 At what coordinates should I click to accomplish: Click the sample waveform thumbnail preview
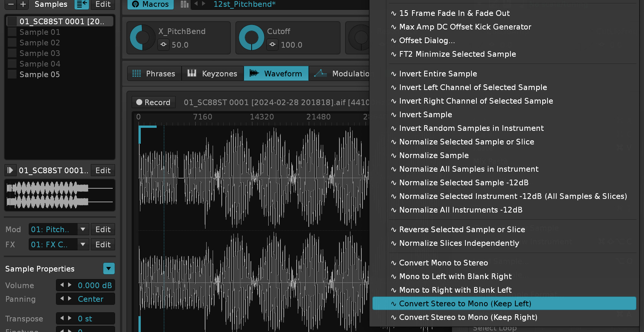[59, 195]
